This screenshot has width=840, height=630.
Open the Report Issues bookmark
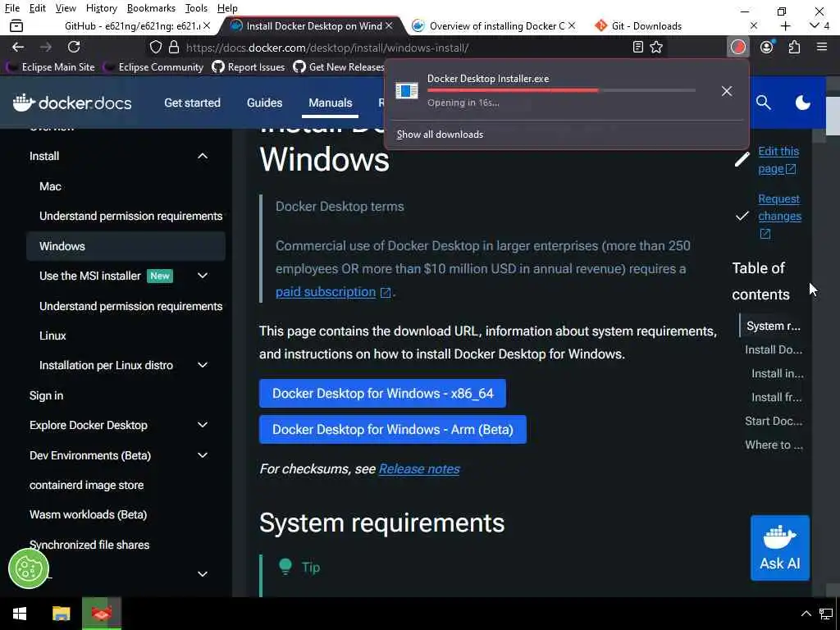249,67
